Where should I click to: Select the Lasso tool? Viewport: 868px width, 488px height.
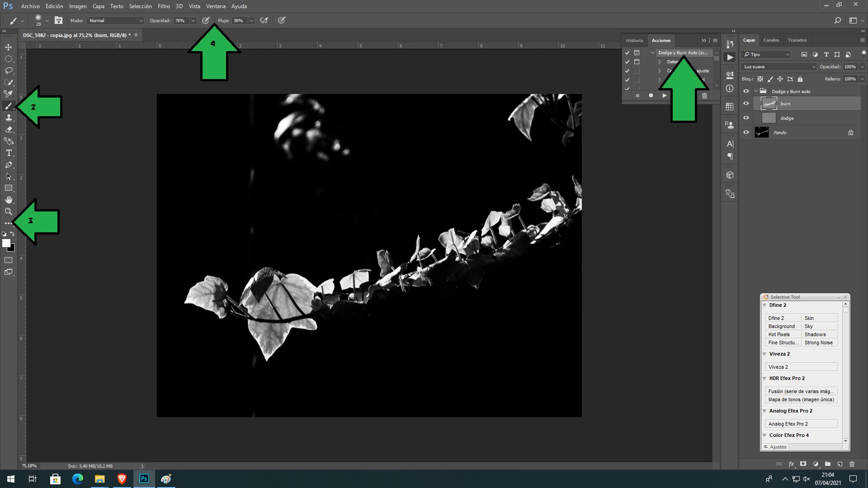coord(9,70)
